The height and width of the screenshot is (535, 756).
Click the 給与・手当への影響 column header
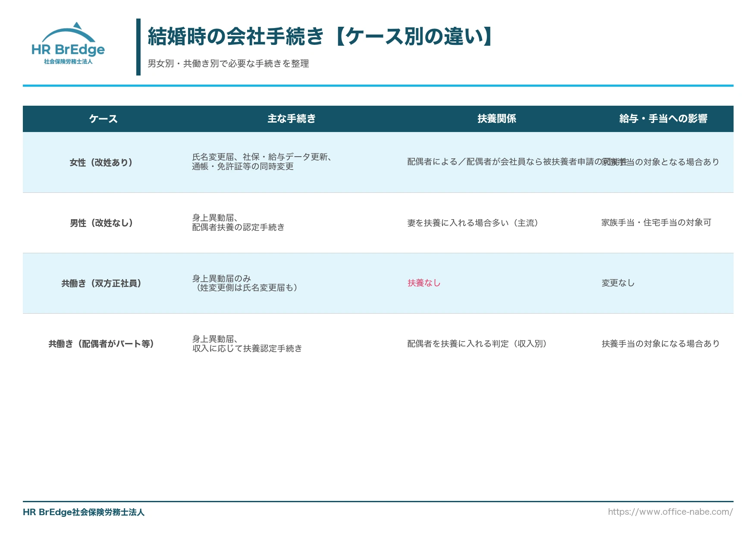point(663,119)
